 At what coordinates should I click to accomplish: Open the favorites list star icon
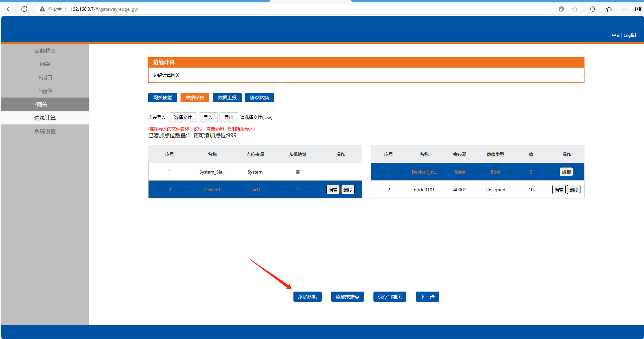click(x=609, y=9)
